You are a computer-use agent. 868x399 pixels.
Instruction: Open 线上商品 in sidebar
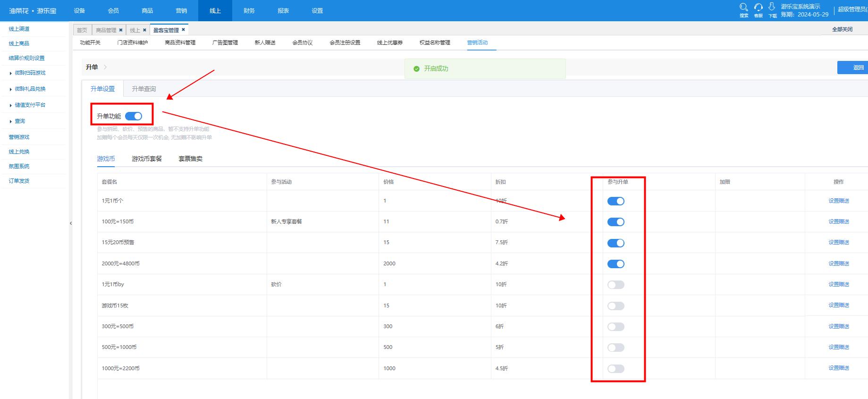click(19, 43)
